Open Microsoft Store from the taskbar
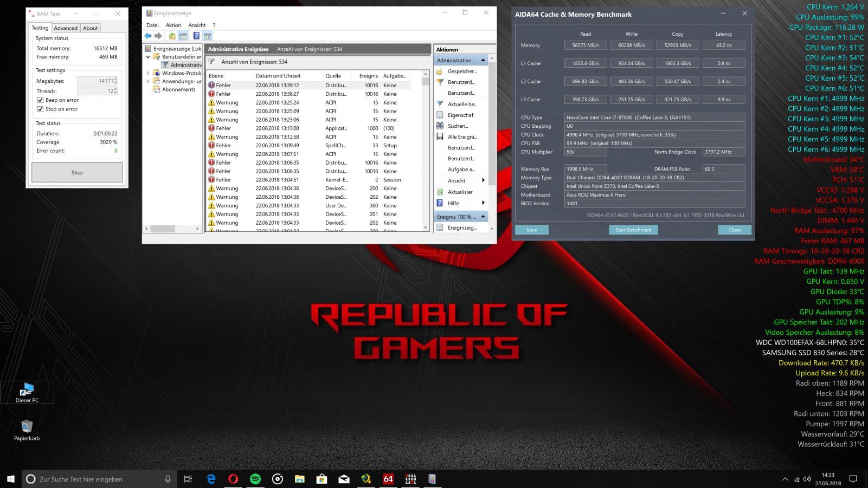This screenshot has width=868, height=488. (322, 479)
